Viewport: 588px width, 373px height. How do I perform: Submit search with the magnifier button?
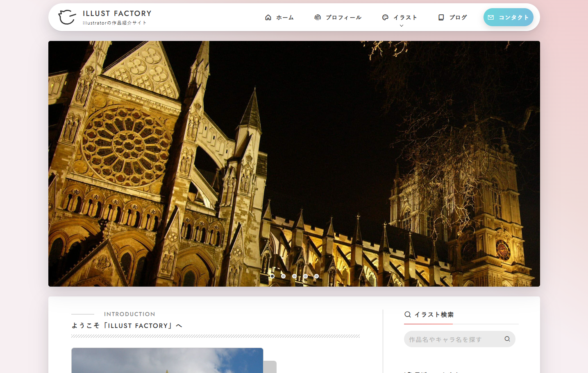(x=507, y=339)
